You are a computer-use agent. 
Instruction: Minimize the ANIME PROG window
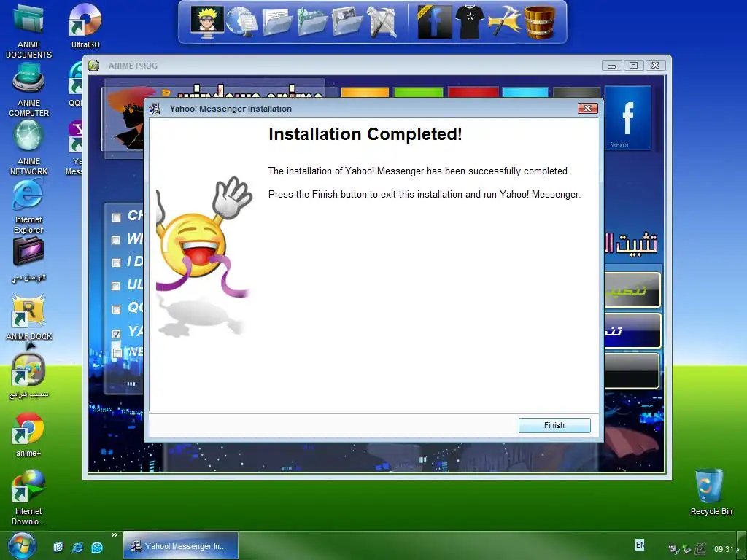click(x=611, y=66)
